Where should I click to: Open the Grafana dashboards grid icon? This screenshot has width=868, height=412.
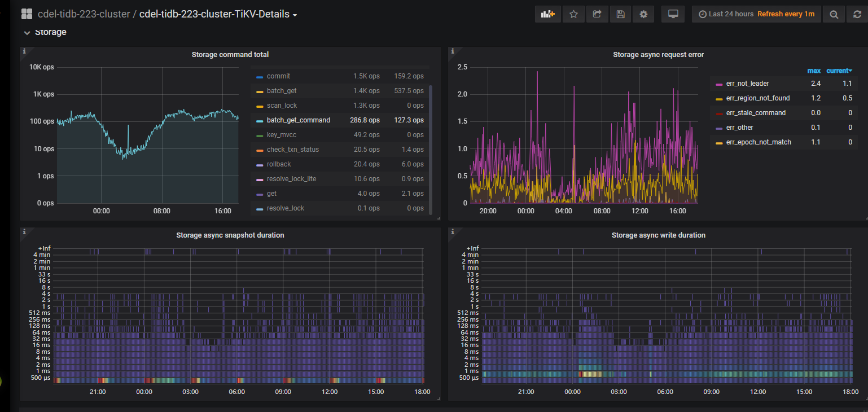tap(27, 14)
